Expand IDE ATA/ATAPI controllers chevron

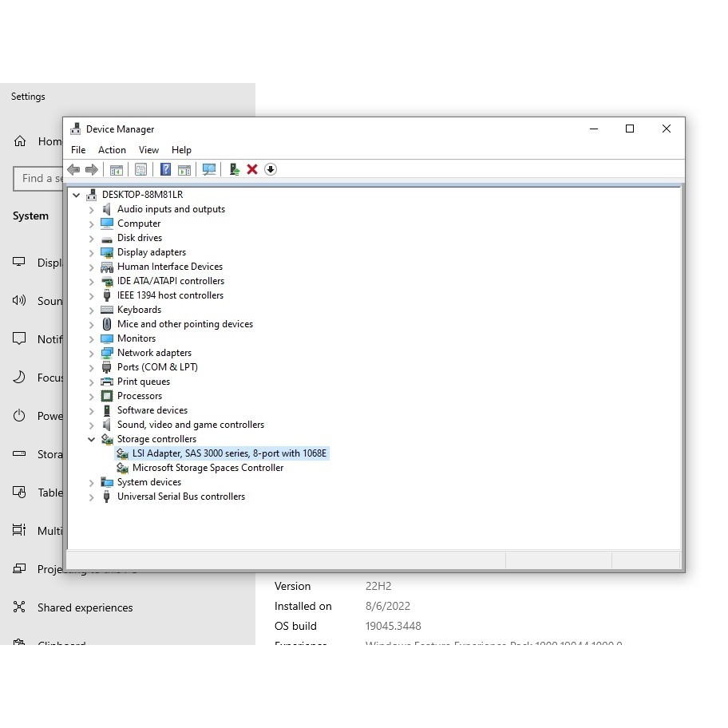(x=92, y=282)
